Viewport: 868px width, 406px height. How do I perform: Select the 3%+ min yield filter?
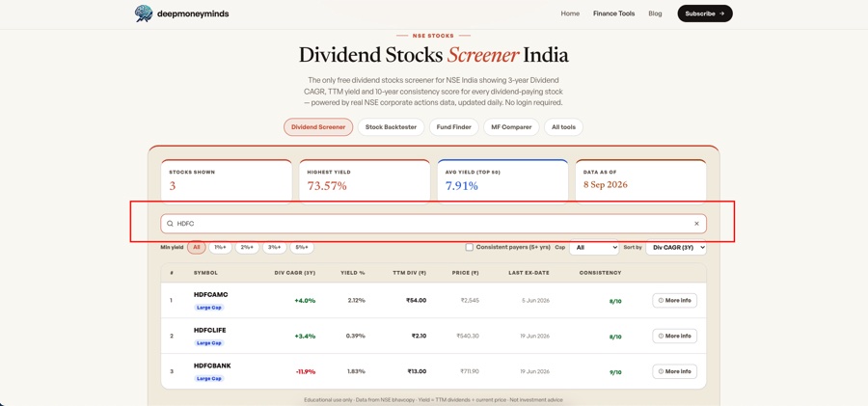(x=275, y=247)
